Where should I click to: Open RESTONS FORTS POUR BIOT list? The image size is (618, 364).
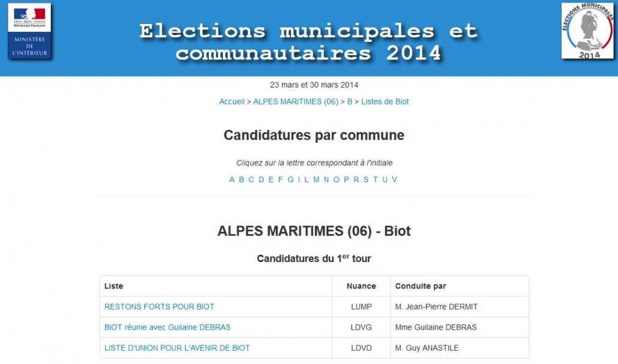159,307
